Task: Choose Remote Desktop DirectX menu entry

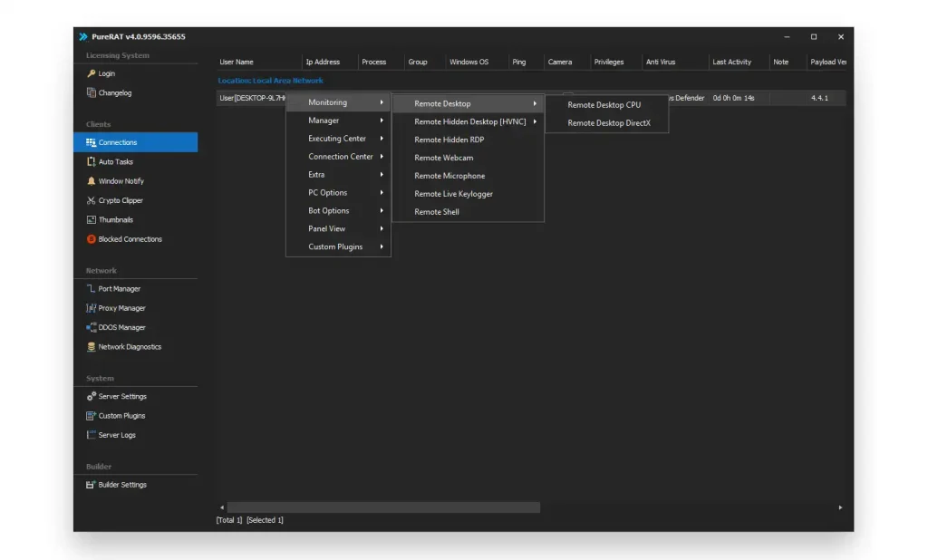Action: pyautogui.click(x=609, y=123)
